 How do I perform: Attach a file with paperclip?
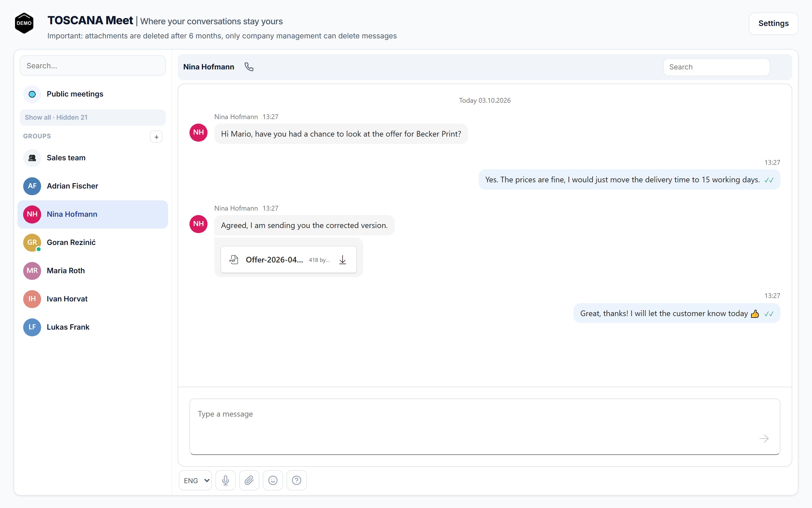tap(249, 480)
